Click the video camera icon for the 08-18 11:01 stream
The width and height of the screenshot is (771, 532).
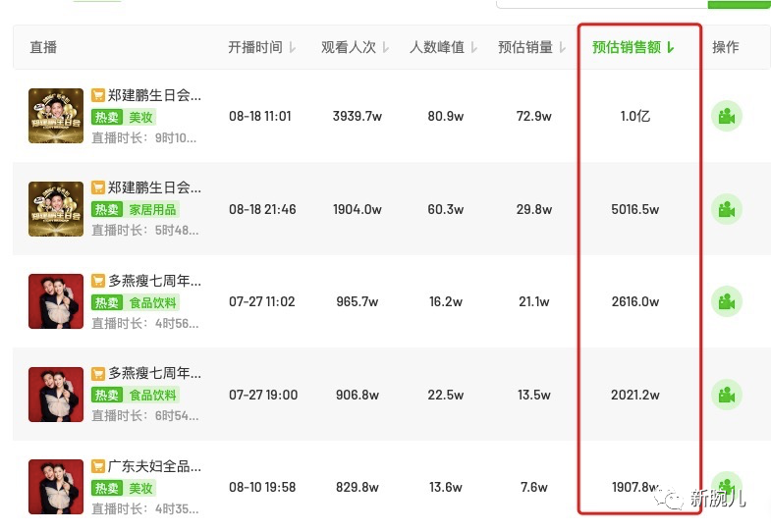726,116
